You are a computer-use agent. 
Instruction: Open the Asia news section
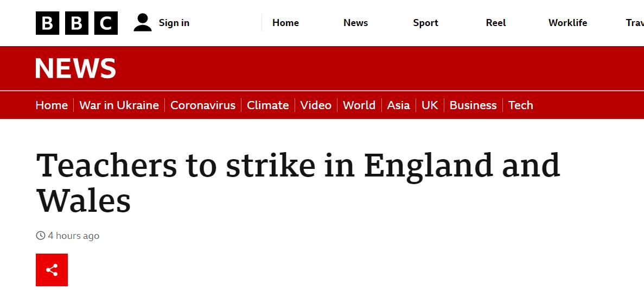point(398,105)
